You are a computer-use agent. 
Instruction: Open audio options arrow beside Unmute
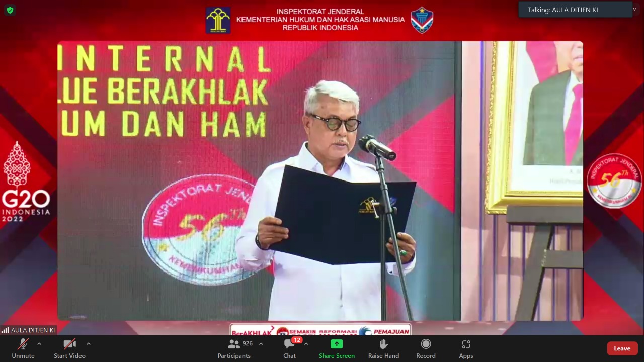pyautogui.click(x=39, y=344)
